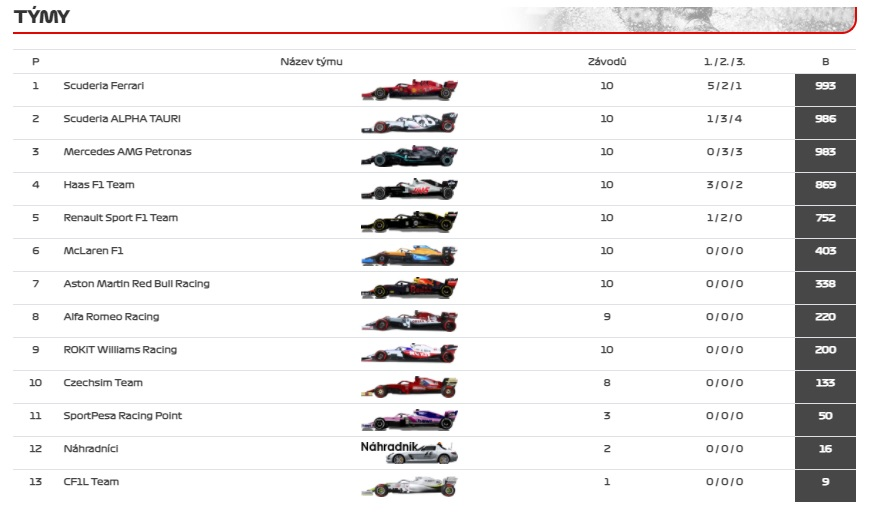
Task: Click the TÝMY section heading
Action: [x=44, y=17]
